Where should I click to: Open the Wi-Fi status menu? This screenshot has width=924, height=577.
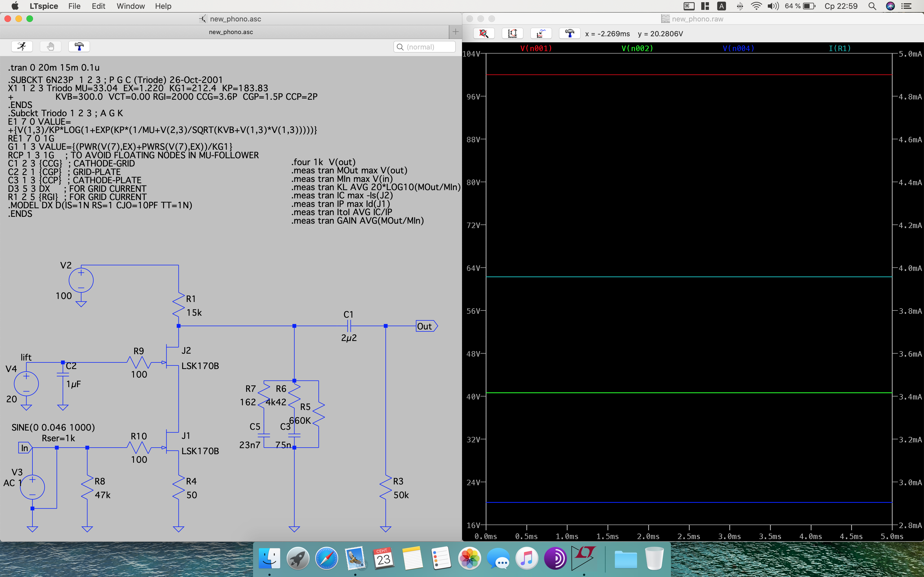click(x=756, y=6)
